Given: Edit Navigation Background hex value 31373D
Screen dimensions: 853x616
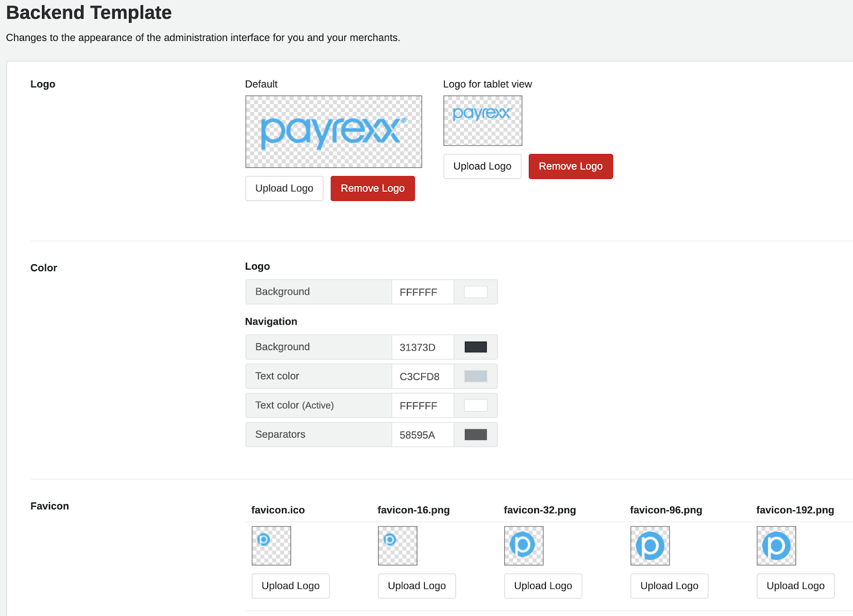Looking at the screenshot, I should point(423,347).
